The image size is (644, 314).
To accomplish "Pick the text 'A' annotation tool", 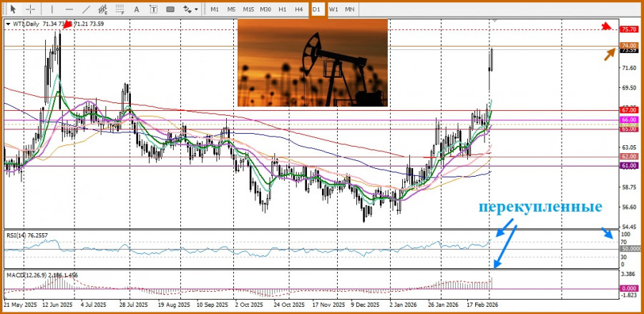I will click(136, 9).
